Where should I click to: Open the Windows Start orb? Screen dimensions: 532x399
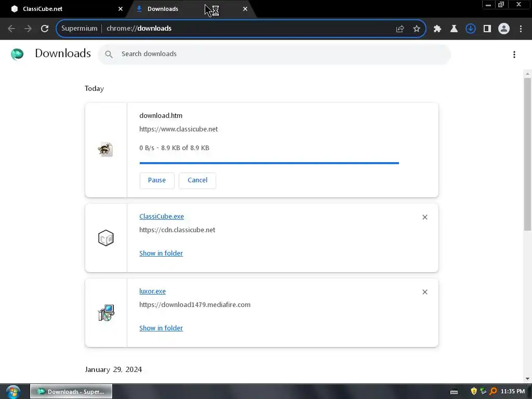coord(13,392)
